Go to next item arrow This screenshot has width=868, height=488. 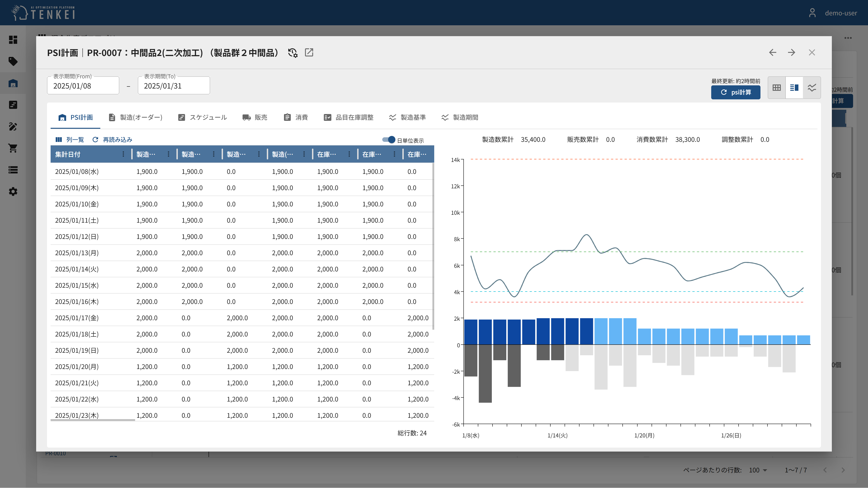pos(791,53)
